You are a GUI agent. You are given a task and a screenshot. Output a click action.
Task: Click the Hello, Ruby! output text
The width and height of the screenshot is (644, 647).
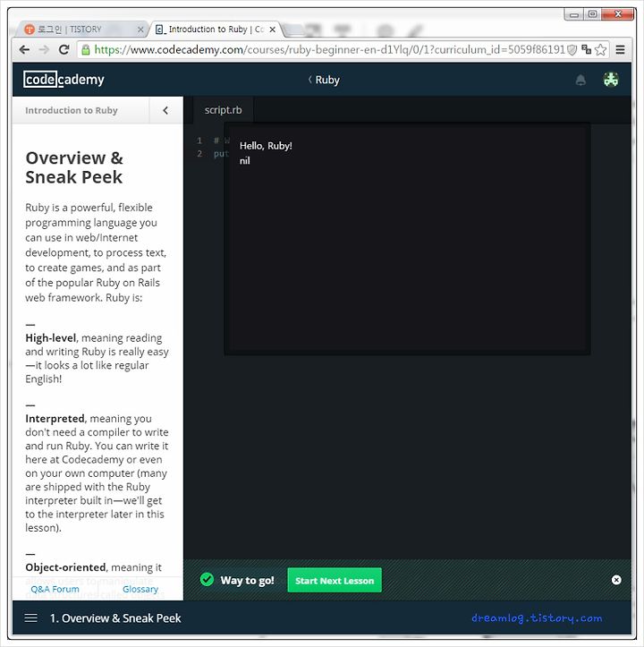pyautogui.click(x=266, y=146)
